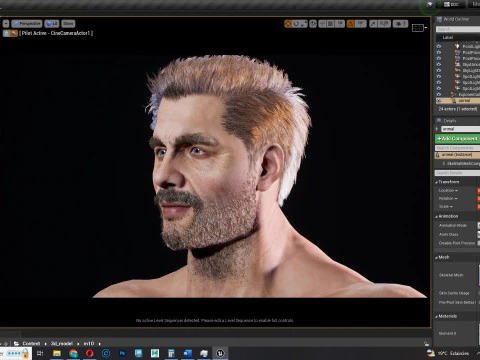Screen dimensions: 480x360
Task: Open Windows Task View from taskbar
Action: tap(40, 353)
